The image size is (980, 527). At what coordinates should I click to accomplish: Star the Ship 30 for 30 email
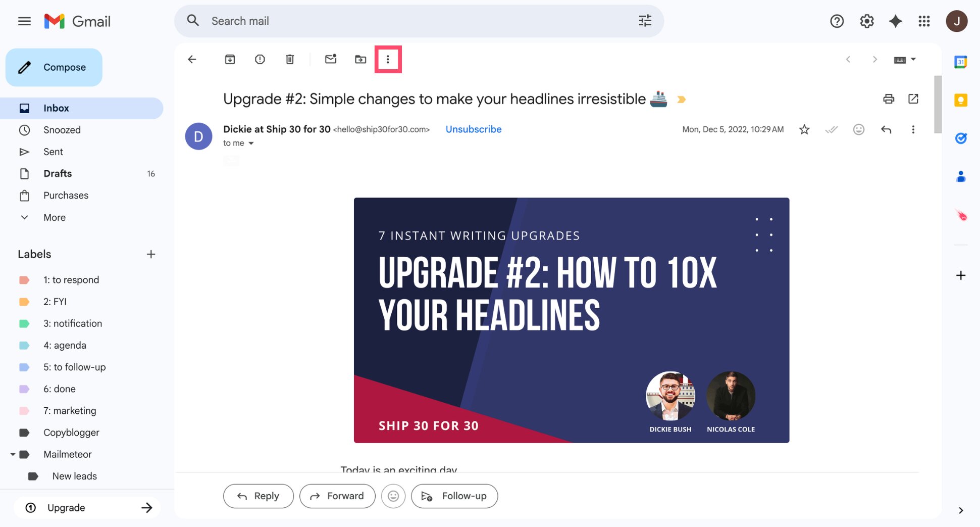[804, 129]
